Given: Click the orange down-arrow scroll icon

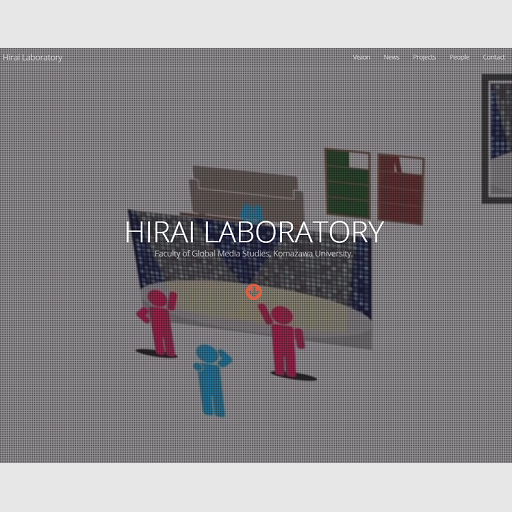Looking at the screenshot, I should pyautogui.click(x=254, y=292).
